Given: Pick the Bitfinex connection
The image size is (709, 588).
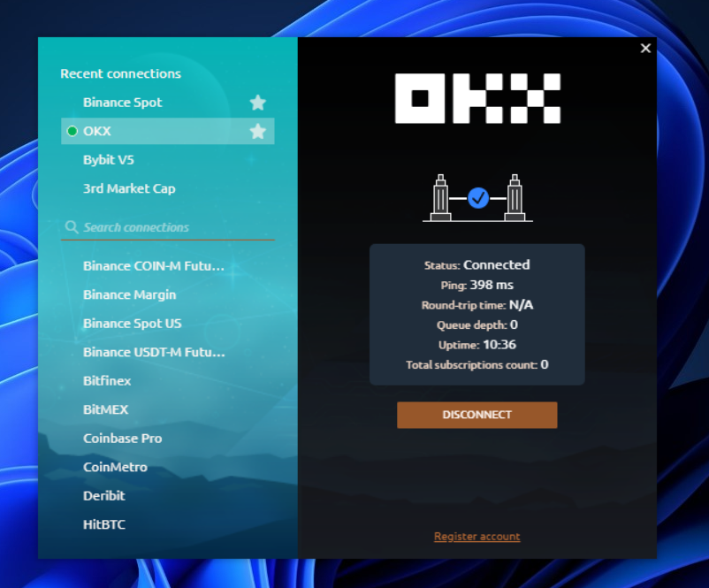Looking at the screenshot, I should (x=107, y=381).
